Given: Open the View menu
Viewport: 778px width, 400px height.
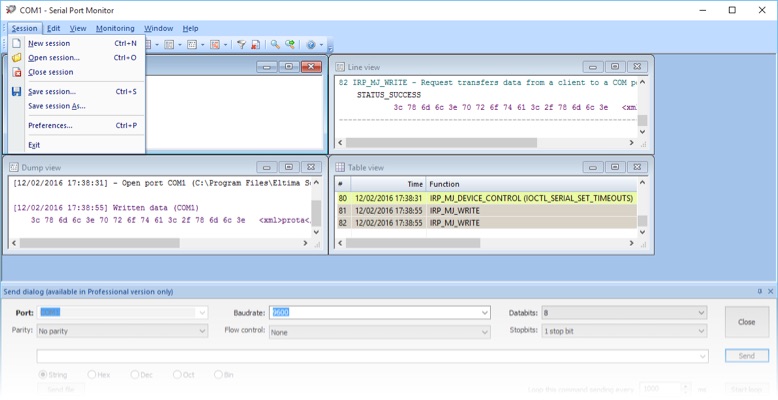Looking at the screenshot, I should [x=78, y=28].
